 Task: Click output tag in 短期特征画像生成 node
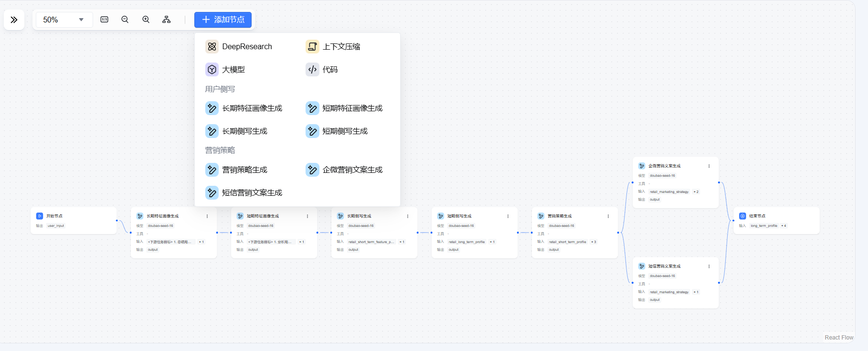coord(253,250)
